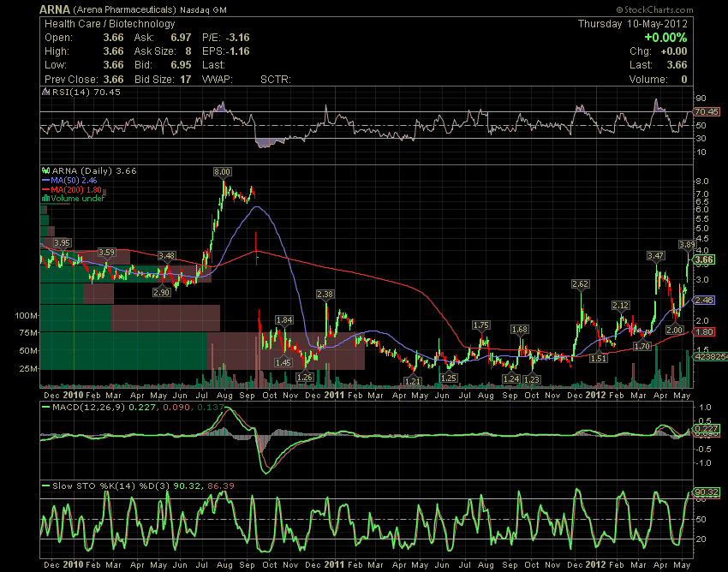Click the "MA(200) 1.80" legend text
The image size is (728, 572).
coord(76,189)
